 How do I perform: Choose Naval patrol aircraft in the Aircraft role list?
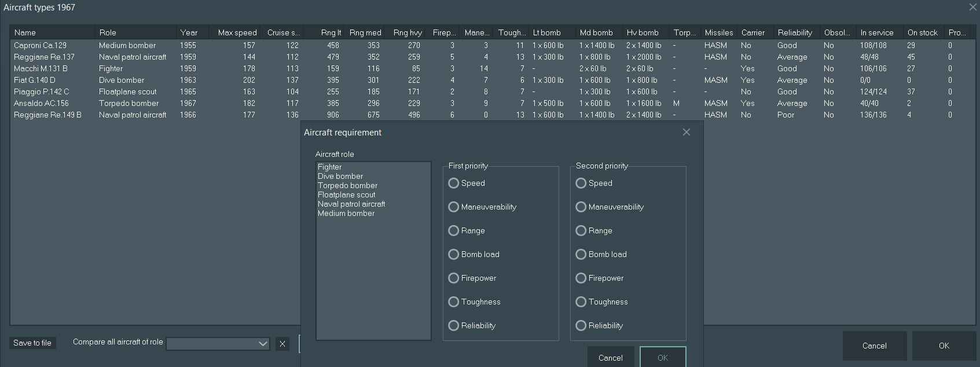373,204
